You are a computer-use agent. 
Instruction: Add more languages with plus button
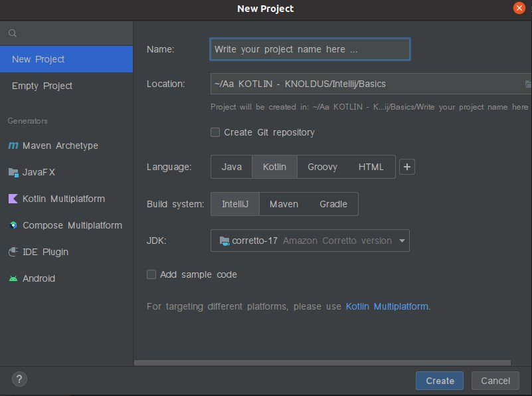[x=407, y=167]
